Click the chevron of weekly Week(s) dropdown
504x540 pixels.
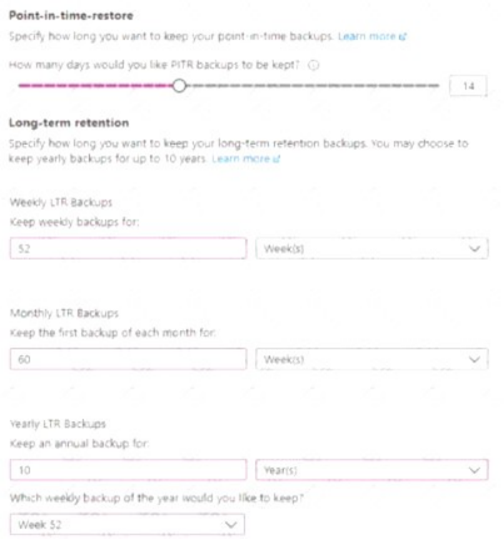tap(475, 249)
